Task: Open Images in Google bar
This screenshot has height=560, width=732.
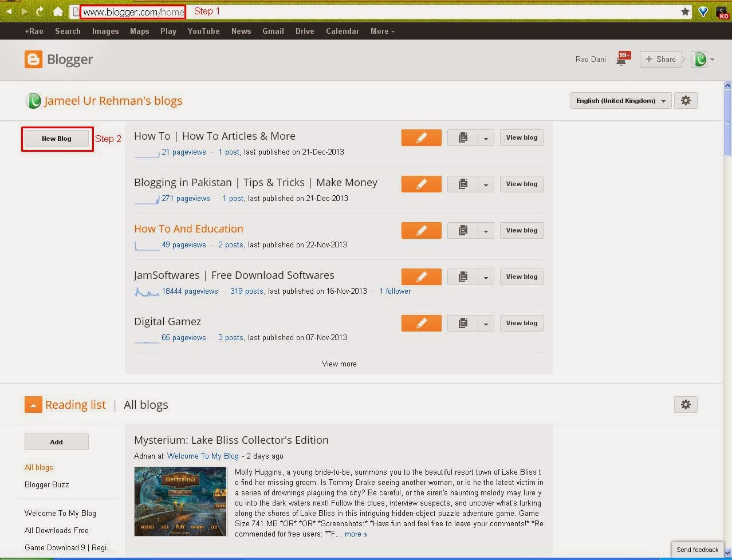Action: pos(105,31)
